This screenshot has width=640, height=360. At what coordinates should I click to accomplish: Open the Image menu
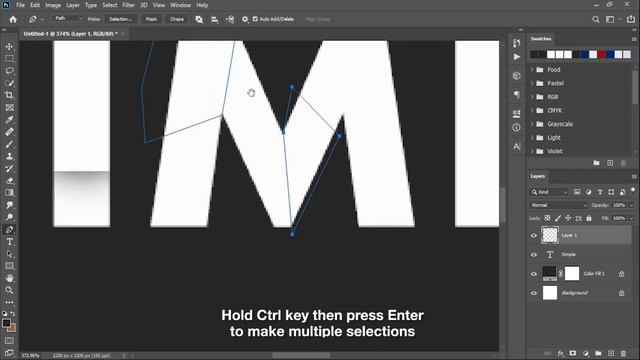pyautogui.click(x=53, y=5)
